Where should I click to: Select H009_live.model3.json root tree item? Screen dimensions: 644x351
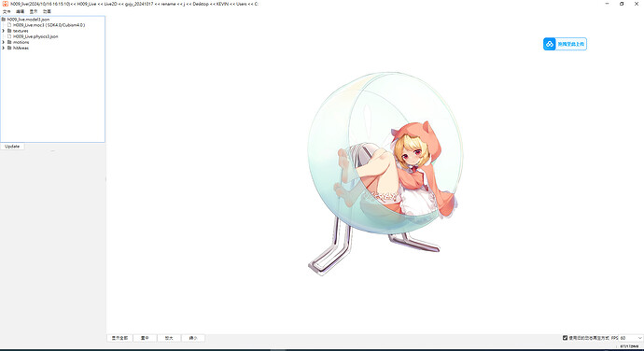[28, 20]
